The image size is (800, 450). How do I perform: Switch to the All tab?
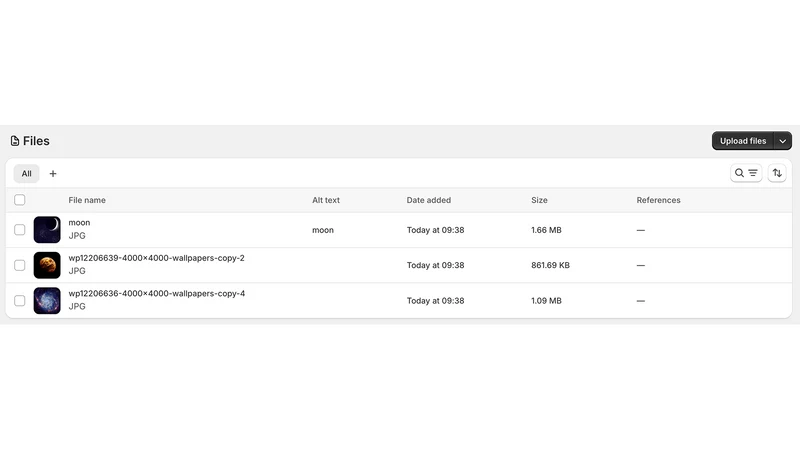(x=27, y=173)
